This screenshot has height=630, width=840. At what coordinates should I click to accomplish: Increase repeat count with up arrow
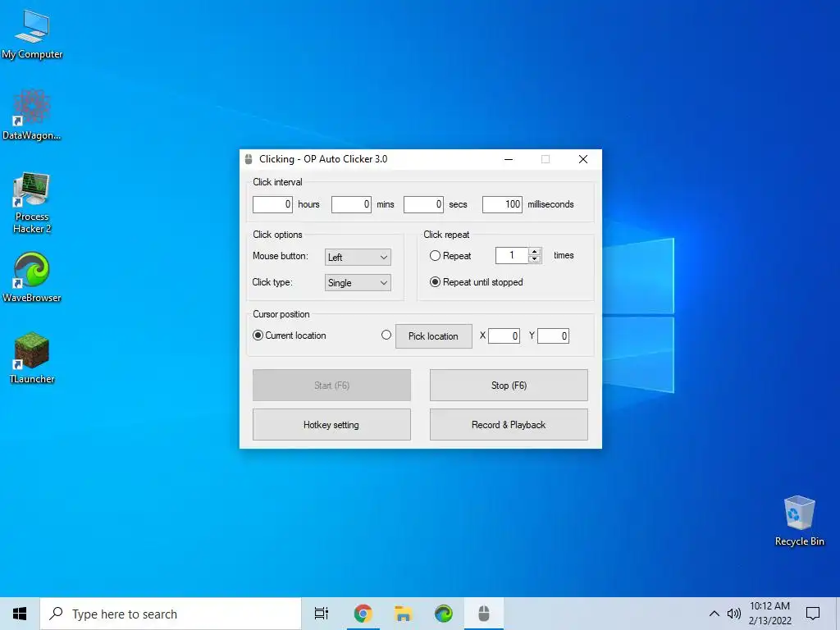pos(534,252)
